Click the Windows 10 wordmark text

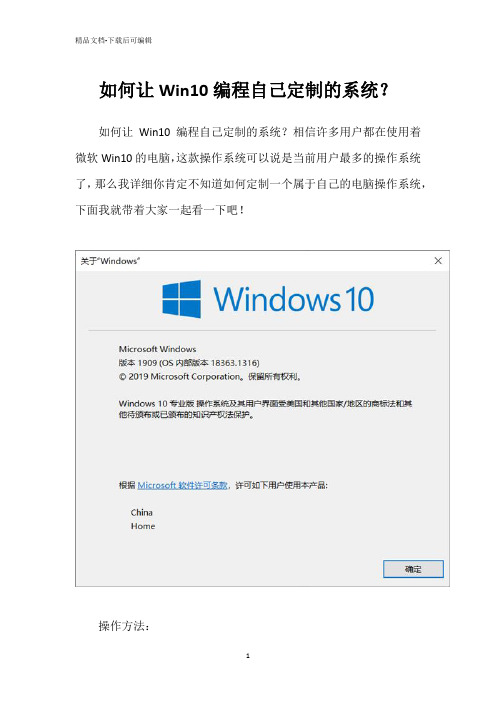point(294,299)
